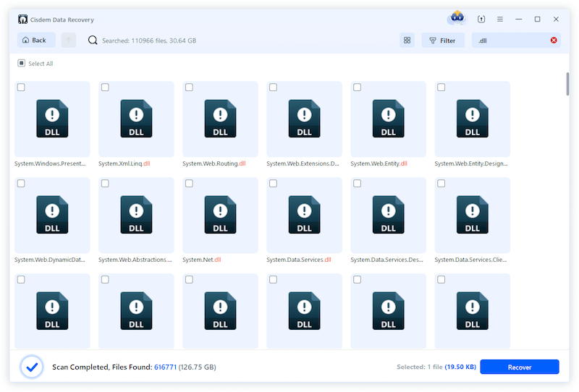Click the scan completed checkmark icon

(x=32, y=367)
